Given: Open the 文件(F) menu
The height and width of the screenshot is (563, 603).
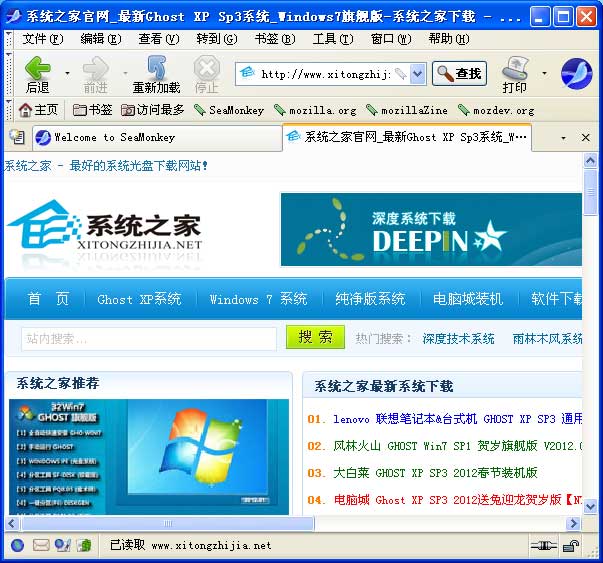Looking at the screenshot, I should [42, 39].
